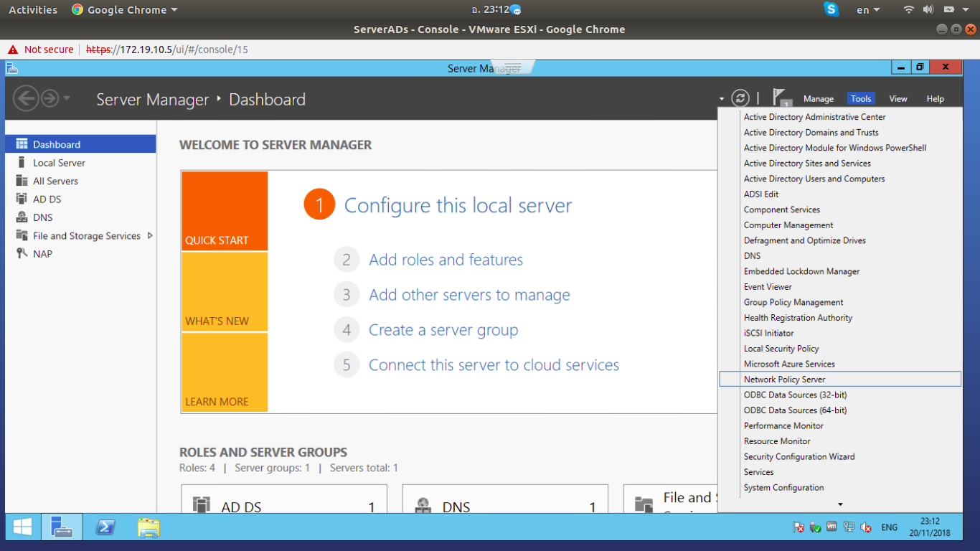Open Active Directory Administrative Center from Tools
Viewport: 980px width, 551px height.
pos(840,117)
